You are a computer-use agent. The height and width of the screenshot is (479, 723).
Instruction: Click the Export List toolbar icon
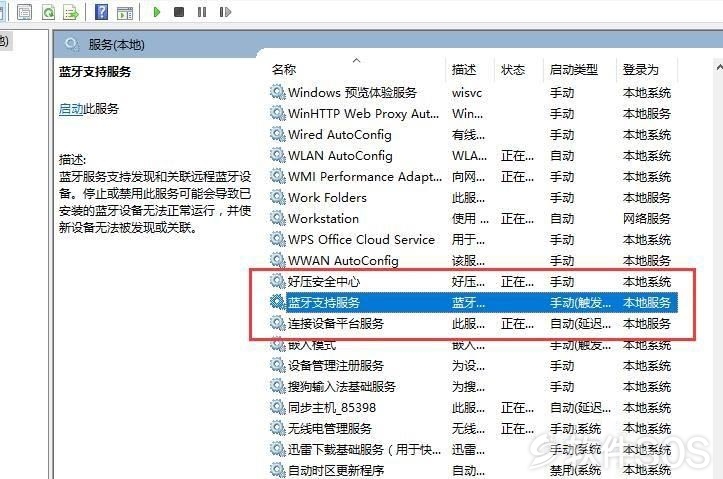click(71, 12)
